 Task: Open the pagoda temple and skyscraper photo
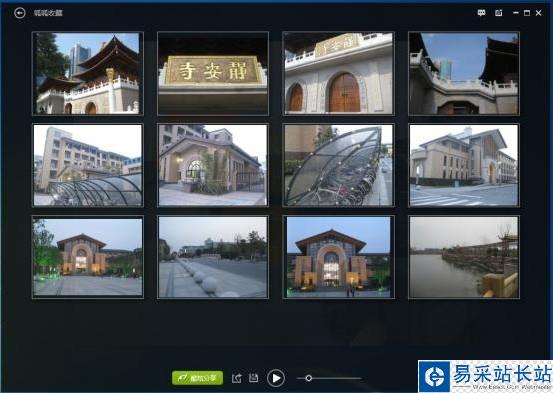point(88,73)
